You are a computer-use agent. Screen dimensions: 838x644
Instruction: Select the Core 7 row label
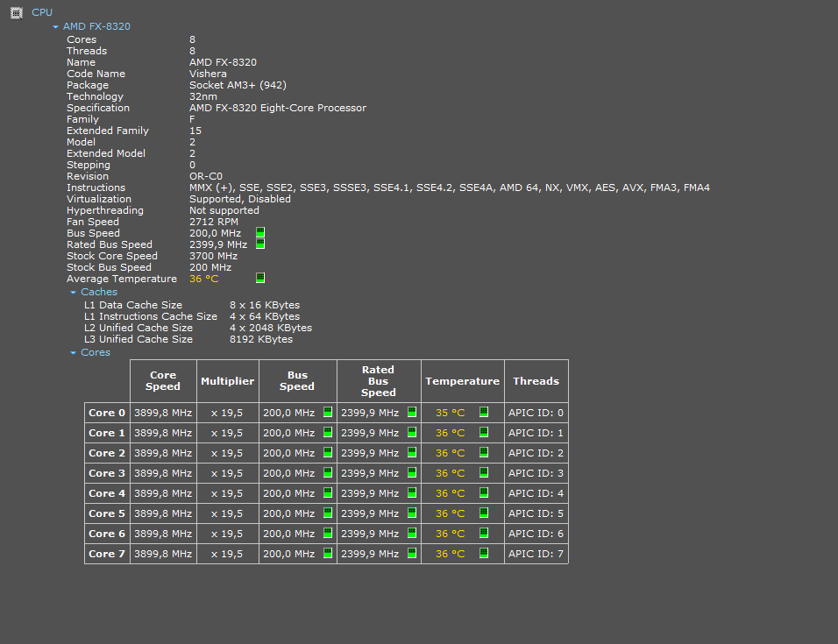[x=107, y=554]
